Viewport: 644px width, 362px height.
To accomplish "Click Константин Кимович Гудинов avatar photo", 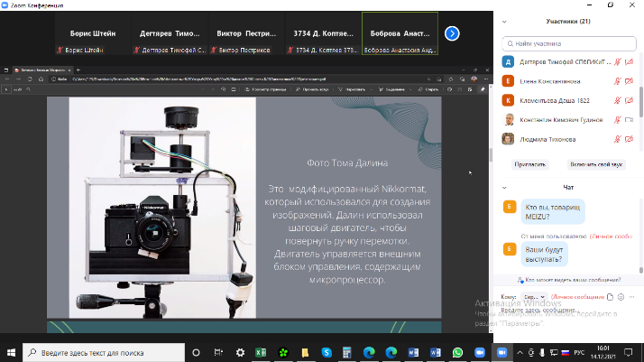I will tap(508, 119).
